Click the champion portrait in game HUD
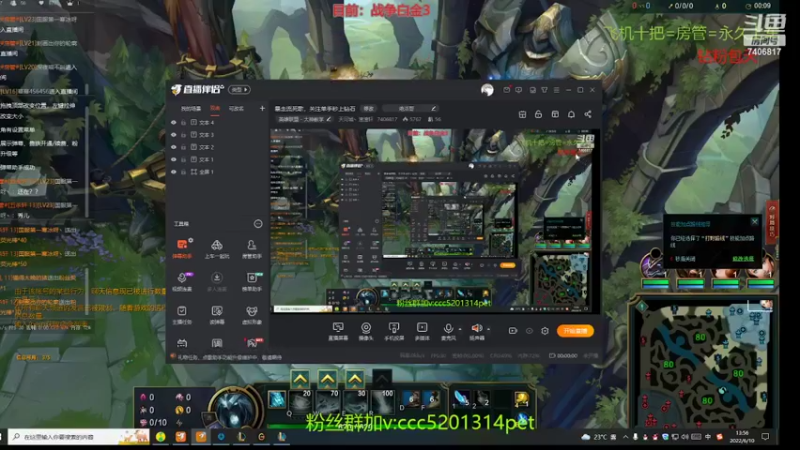800x450 pixels. 235,408
